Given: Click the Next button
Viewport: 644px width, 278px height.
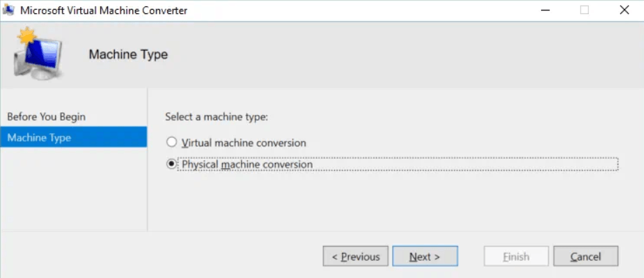Looking at the screenshot, I should [x=425, y=256].
